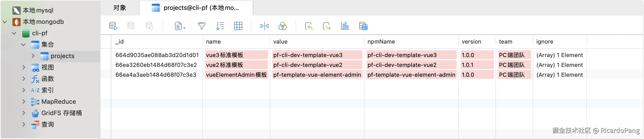Open the filter funnel tool

pyautogui.click(x=202, y=26)
